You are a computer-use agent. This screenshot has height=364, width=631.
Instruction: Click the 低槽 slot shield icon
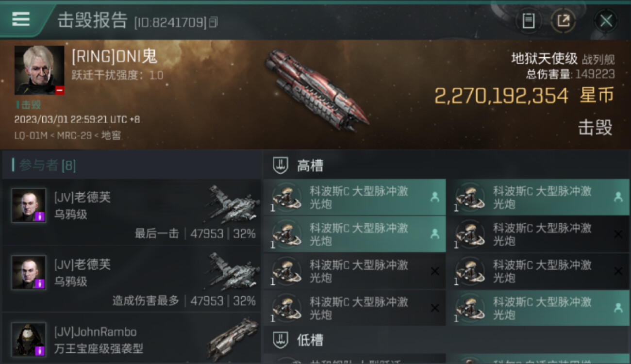[x=281, y=340]
